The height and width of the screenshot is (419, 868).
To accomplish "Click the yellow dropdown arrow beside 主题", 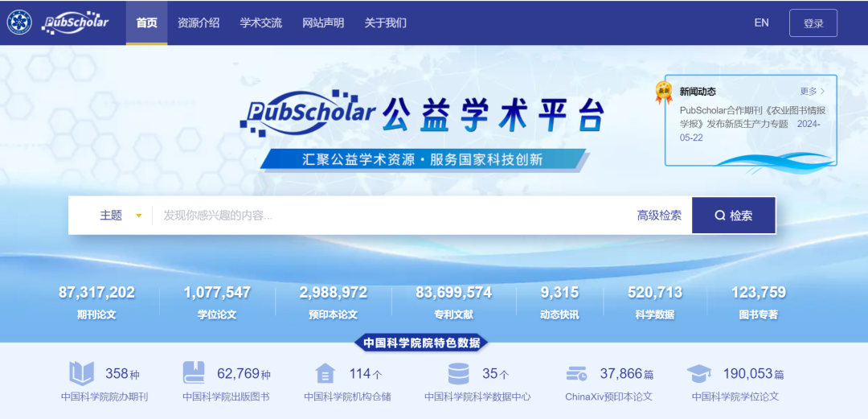I will point(139,216).
